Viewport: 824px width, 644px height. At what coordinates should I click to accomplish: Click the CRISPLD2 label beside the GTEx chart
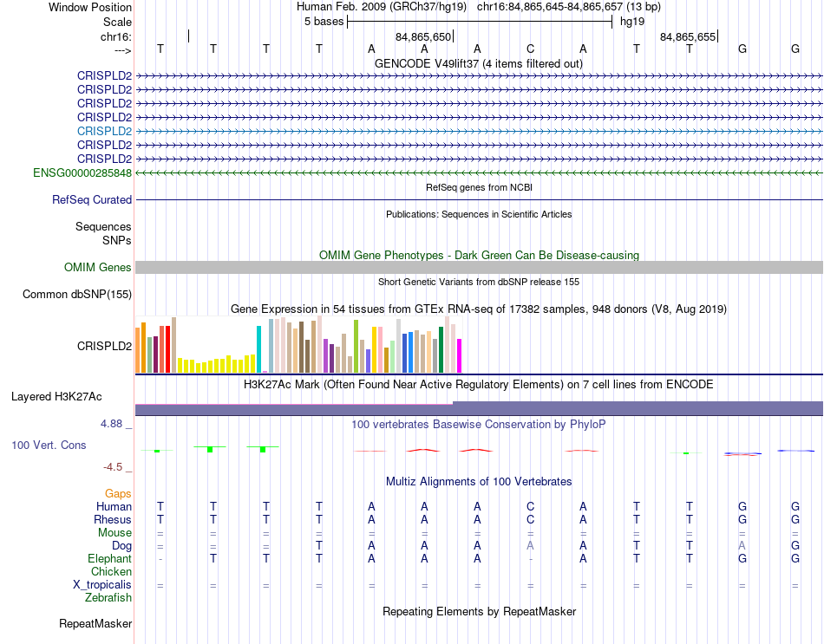click(104, 346)
